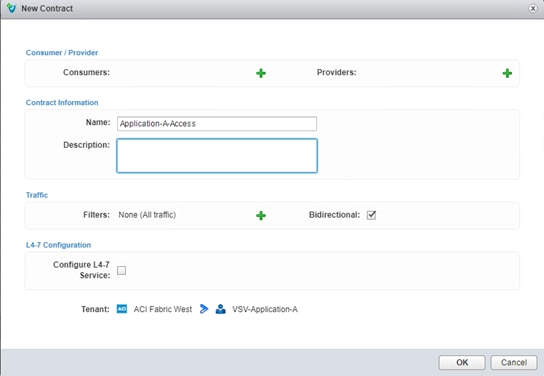Close the New Contract dialog
544x376 pixels.
pyautogui.click(x=533, y=8)
